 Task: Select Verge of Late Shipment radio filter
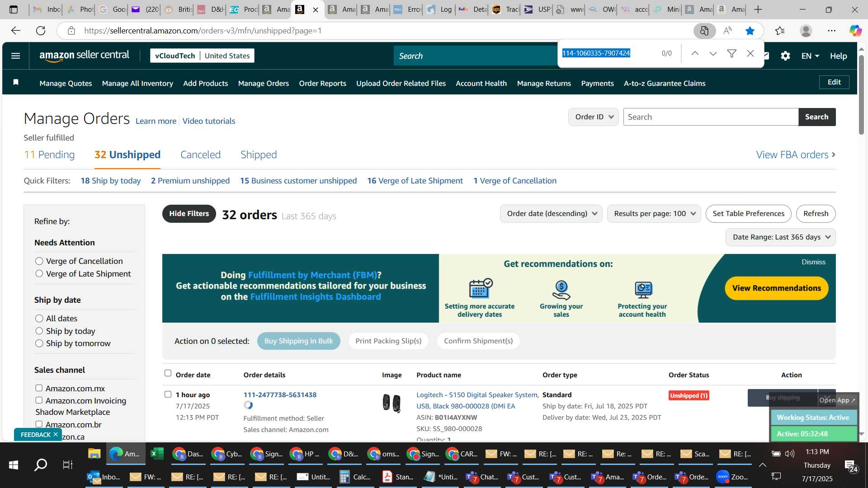coord(39,274)
